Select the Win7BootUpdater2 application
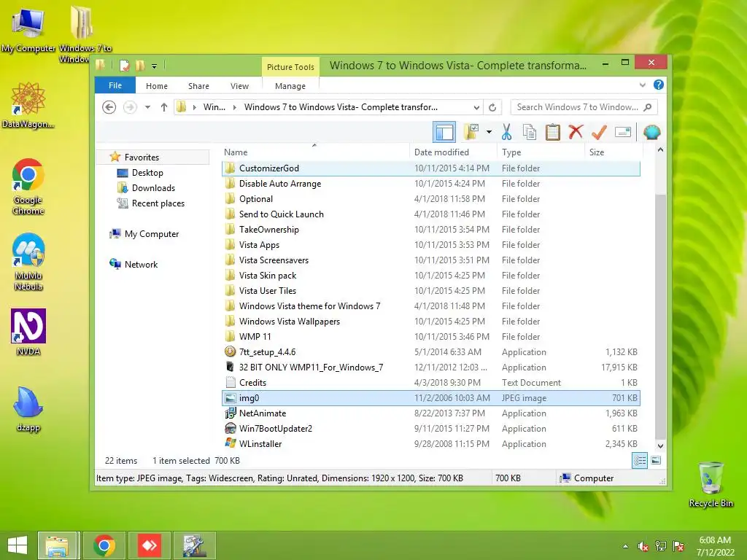747x560 pixels. pyautogui.click(x=430, y=428)
